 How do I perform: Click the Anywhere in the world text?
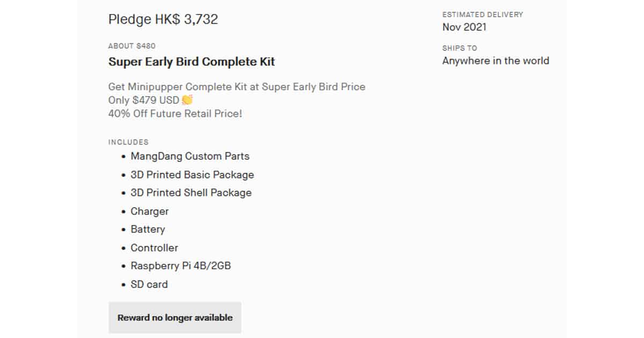495,61
